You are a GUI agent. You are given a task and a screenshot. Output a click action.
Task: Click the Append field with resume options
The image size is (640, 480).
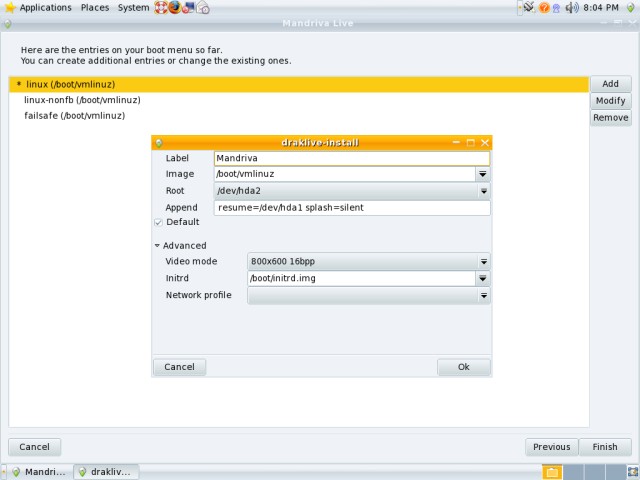click(x=352, y=208)
